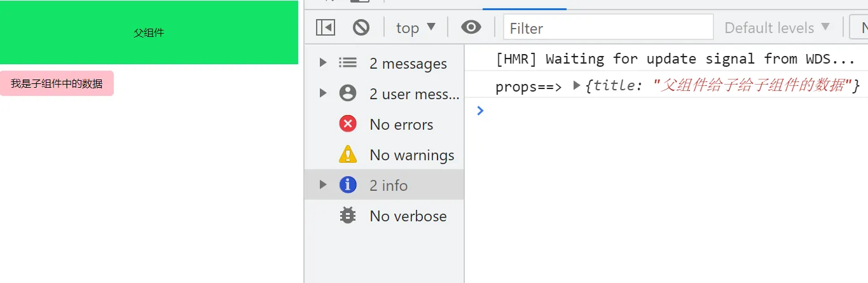Expand the 2 info group
868x283 pixels.
[323, 184]
